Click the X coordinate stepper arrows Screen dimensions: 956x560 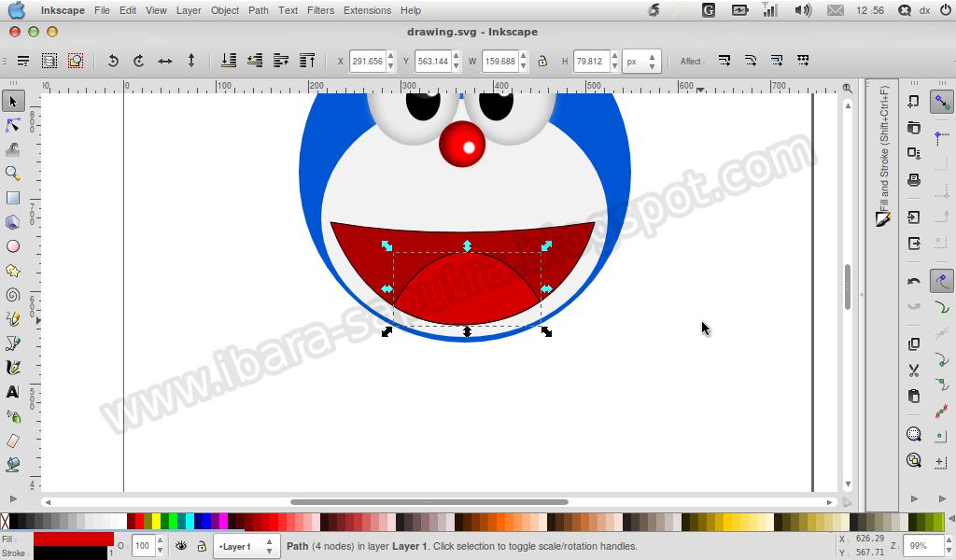click(x=391, y=61)
